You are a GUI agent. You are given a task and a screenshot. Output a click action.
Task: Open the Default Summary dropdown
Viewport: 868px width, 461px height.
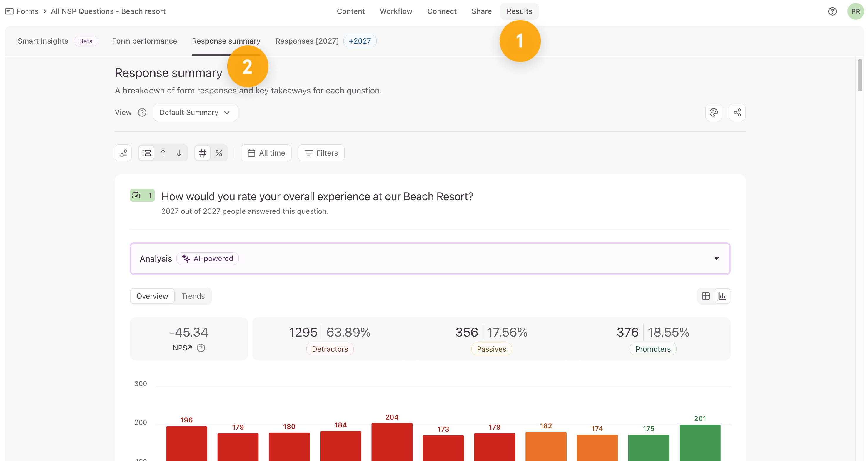click(x=195, y=113)
